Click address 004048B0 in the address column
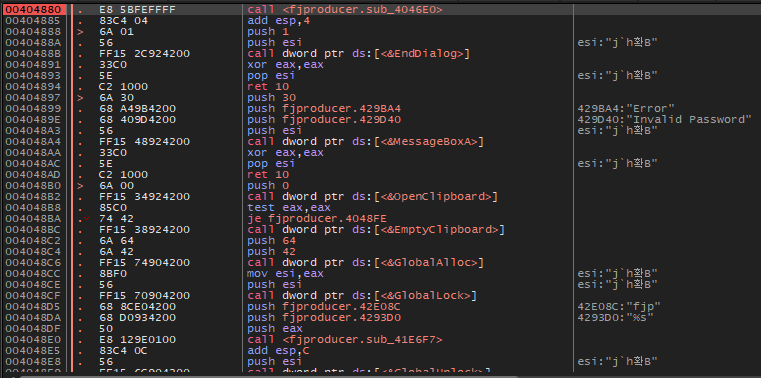 pyautogui.click(x=33, y=186)
